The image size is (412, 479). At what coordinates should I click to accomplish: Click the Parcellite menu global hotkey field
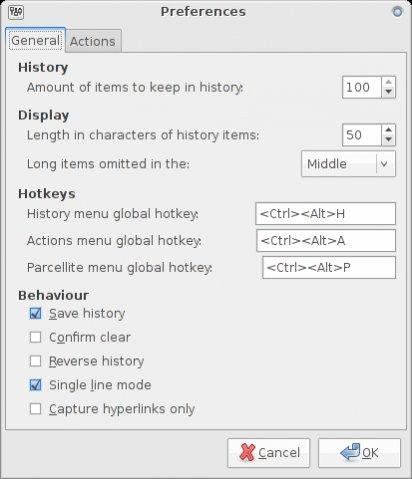click(329, 268)
